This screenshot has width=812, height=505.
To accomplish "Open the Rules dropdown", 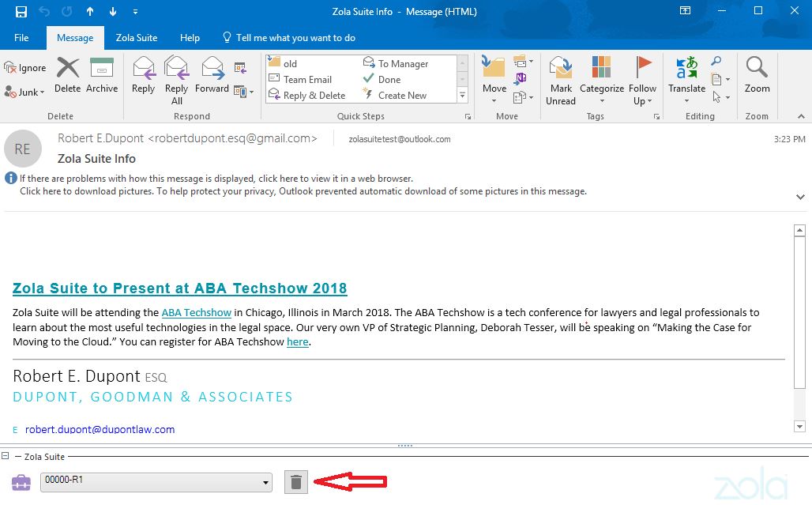I will pyautogui.click(x=523, y=62).
